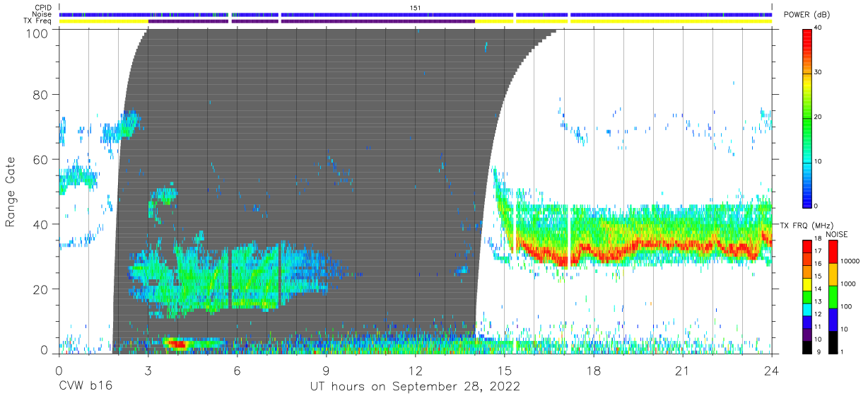Screen dimensions: 868x401
Task: Click the POWER (dB) color bar
Action: (x=808, y=117)
